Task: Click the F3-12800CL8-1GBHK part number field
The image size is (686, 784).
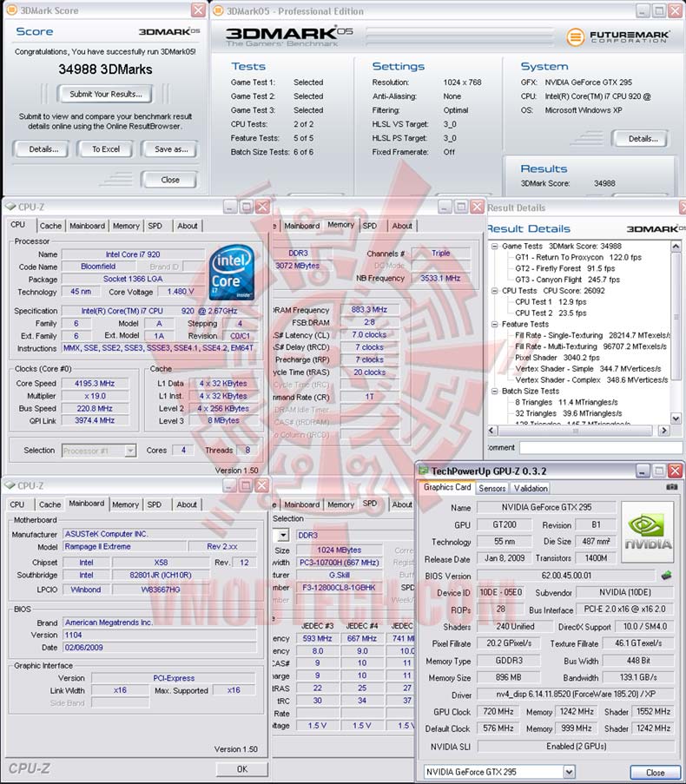Action: coord(339,588)
